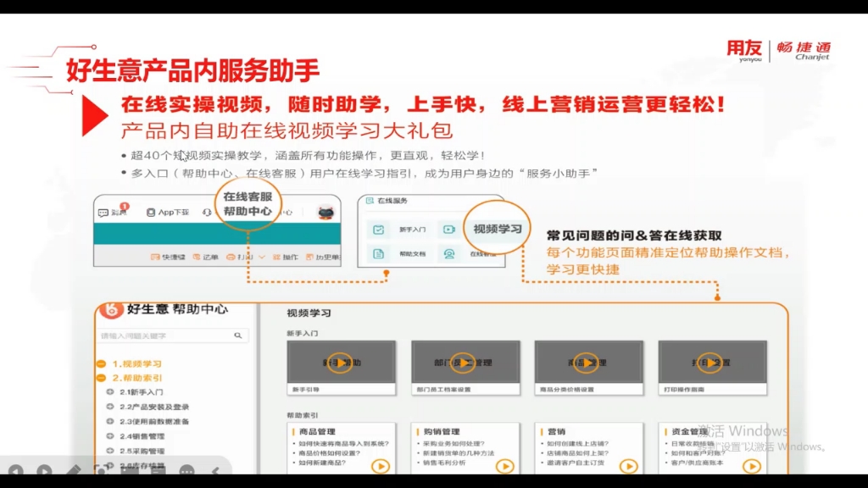Screen dimensions: 868x488
Task: Collapse the 2.帮助索引 section
Action: pos(101,377)
